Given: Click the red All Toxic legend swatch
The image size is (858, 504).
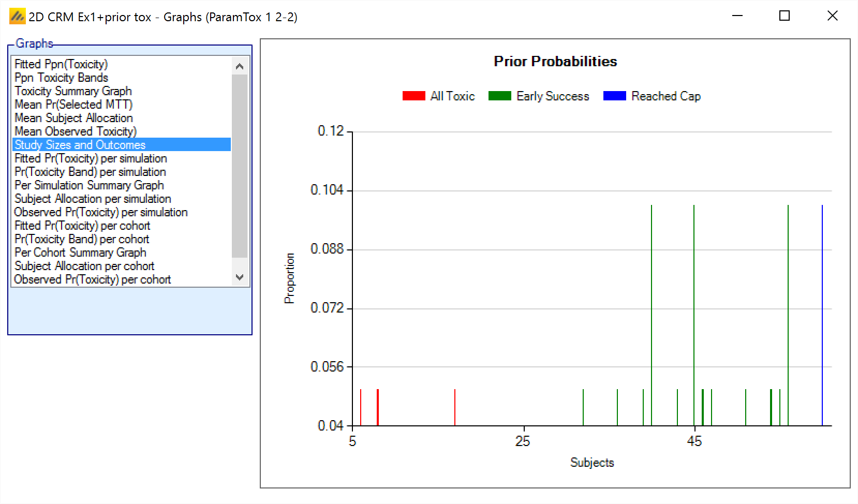Looking at the screenshot, I should point(413,96).
